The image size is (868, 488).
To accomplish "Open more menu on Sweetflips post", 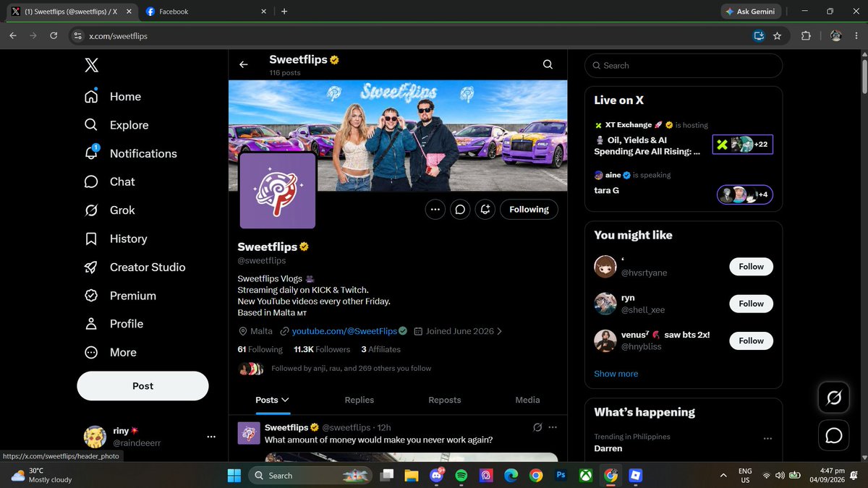I will (x=553, y=427).
